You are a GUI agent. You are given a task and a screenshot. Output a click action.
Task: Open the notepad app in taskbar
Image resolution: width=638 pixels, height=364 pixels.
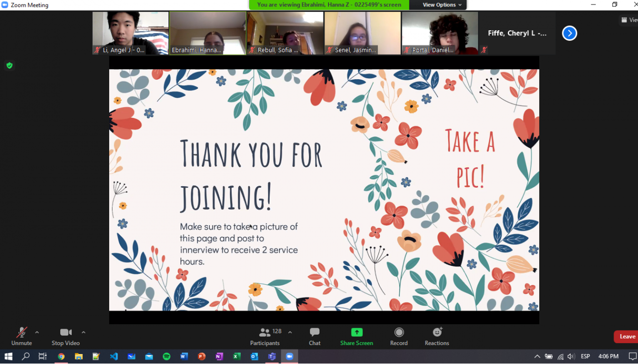(x=96, y=357)
